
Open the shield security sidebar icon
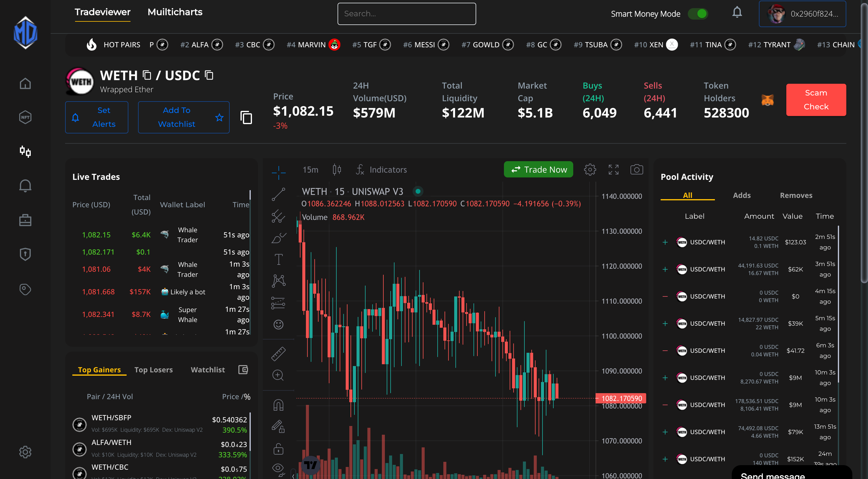point(25,254)
